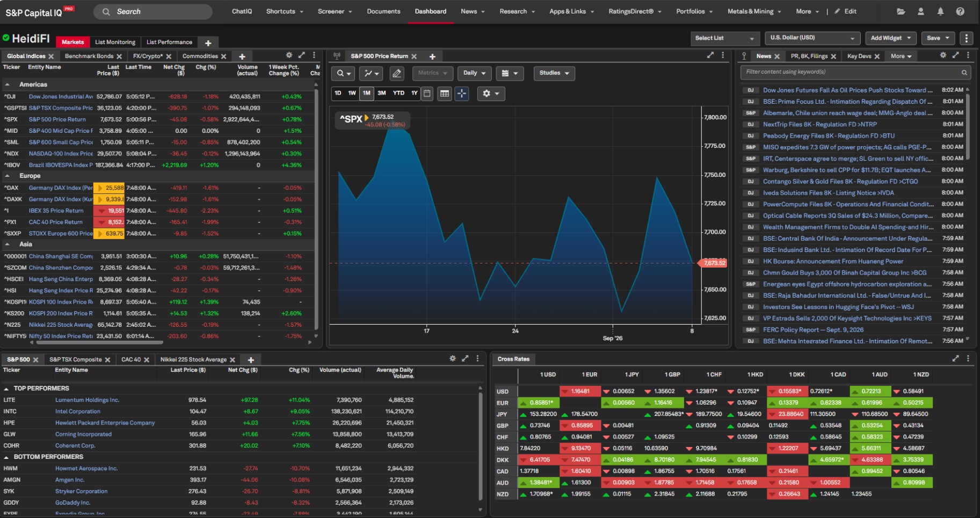
Task: Open the dashboard kebab menu next to Save
Action: (x=967, y=38)
